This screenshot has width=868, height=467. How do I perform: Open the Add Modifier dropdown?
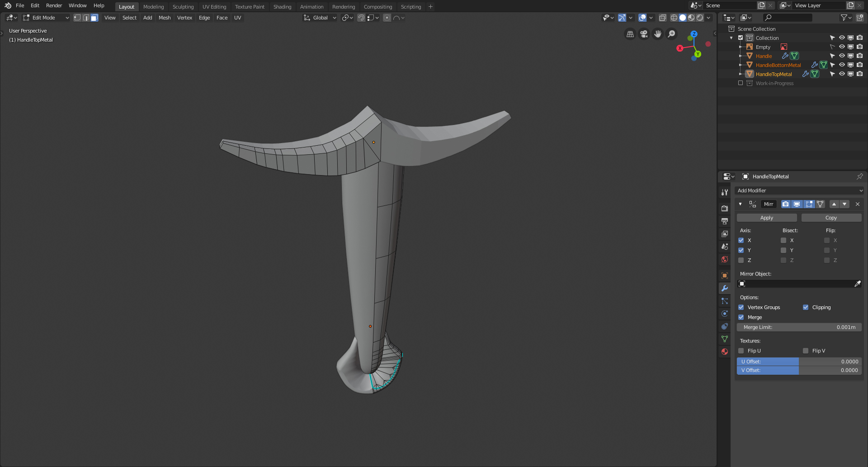[799, 191]
